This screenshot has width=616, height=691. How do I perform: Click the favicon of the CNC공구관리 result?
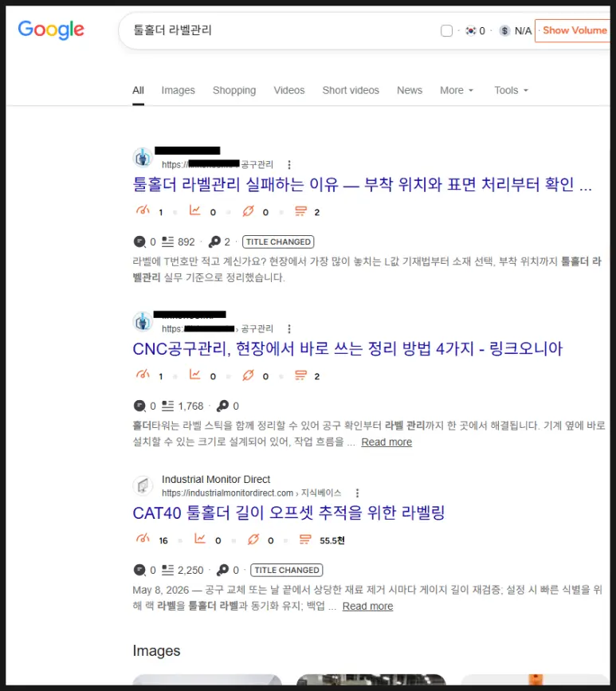pos(143,322)
